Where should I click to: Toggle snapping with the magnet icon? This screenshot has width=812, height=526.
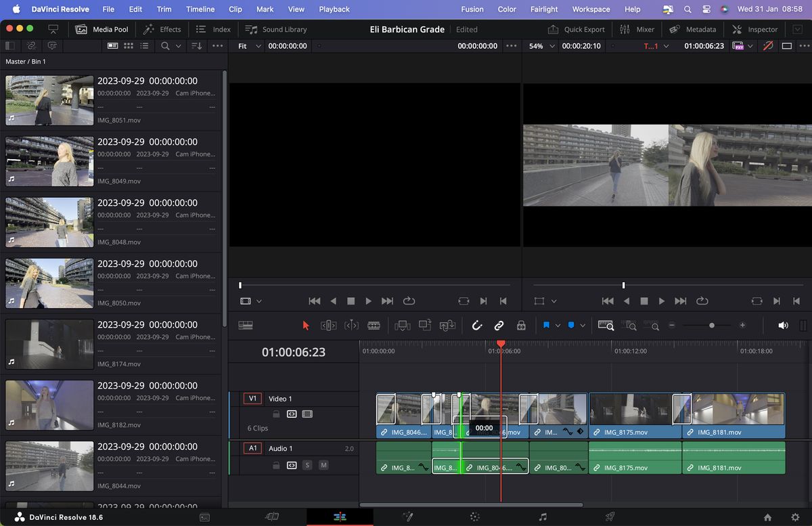tap(477, 326)
